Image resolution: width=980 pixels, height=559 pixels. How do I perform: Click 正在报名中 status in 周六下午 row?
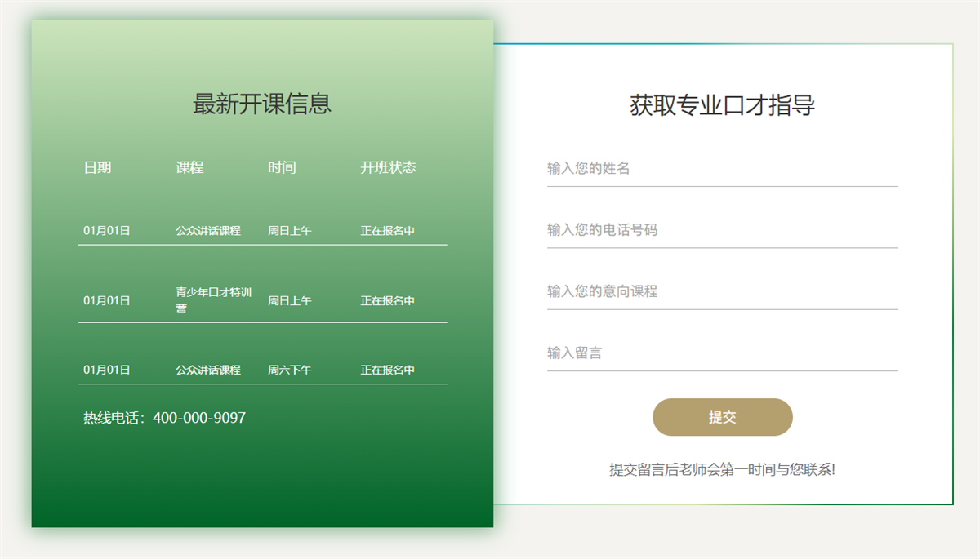388,370
